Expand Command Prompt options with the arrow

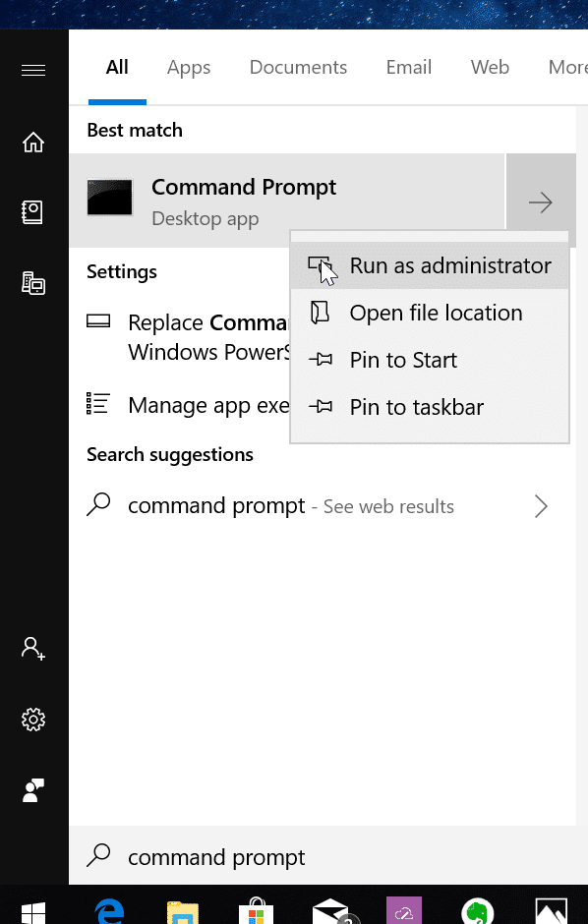pos(541,202)
